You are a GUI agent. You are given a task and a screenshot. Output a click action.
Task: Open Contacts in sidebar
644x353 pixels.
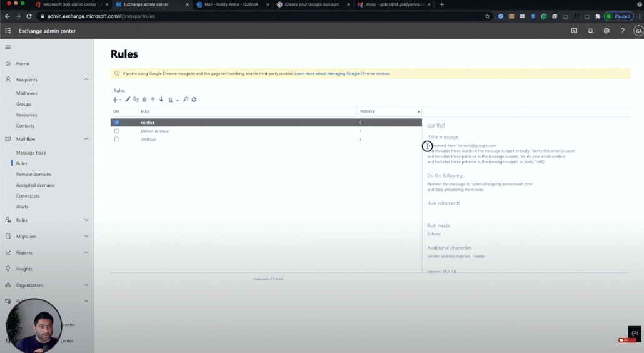tap(25, 126)
